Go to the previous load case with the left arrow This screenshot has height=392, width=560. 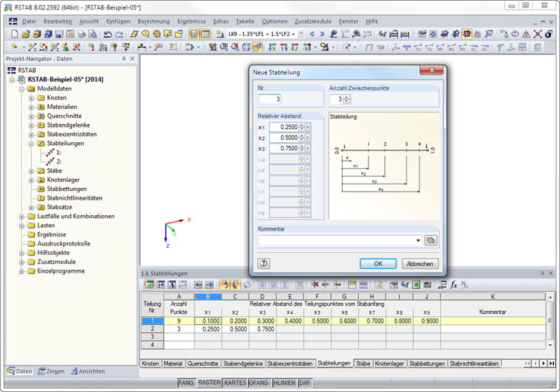[312, 34]
